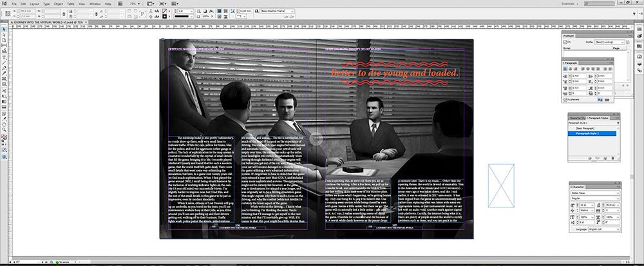Select Paragraph Style 1 in the styles list
This screenshot has width=644, height=266.
point(592,133)
